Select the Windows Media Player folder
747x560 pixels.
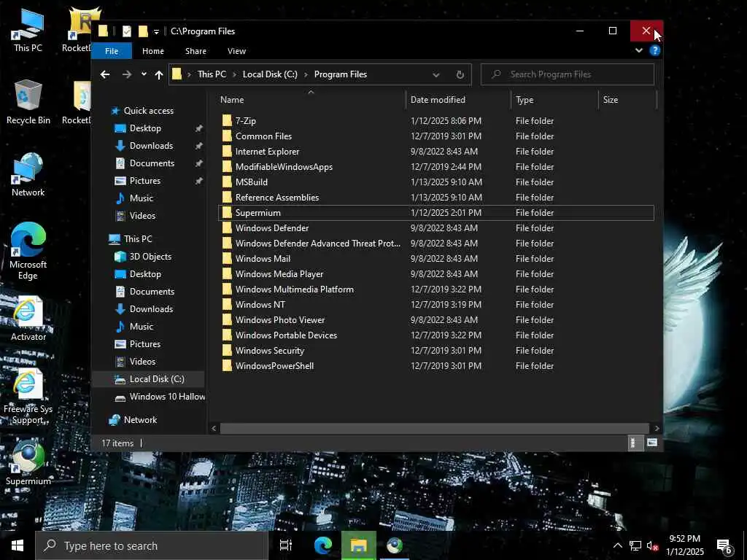pos(436,274)
